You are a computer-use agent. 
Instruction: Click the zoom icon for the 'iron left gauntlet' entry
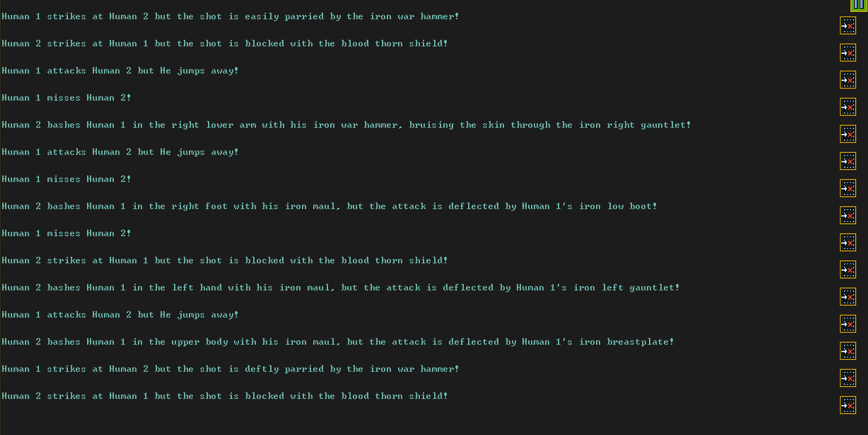[848, 297]
